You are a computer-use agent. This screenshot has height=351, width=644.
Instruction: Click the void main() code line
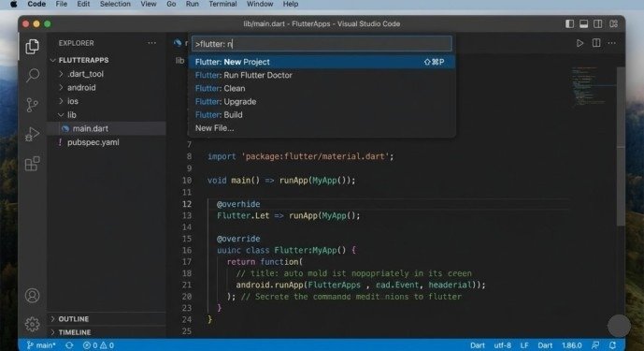[281, 181]
